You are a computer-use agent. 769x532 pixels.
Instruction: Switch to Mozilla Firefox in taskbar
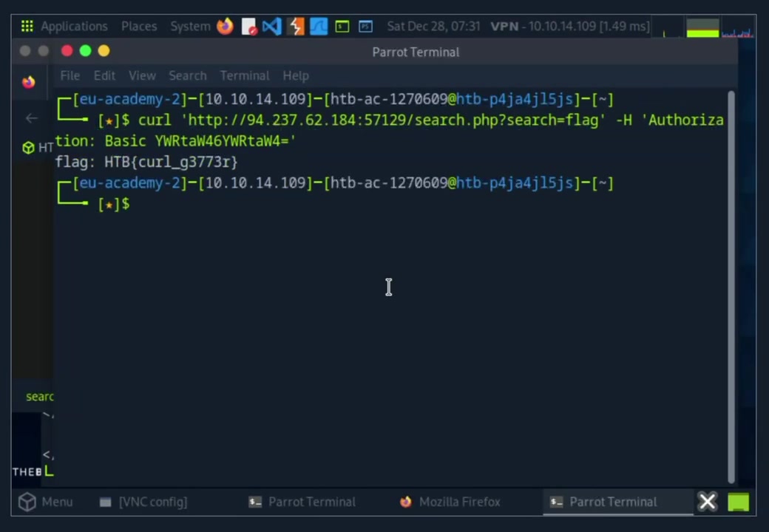click(x=450, y=502)
